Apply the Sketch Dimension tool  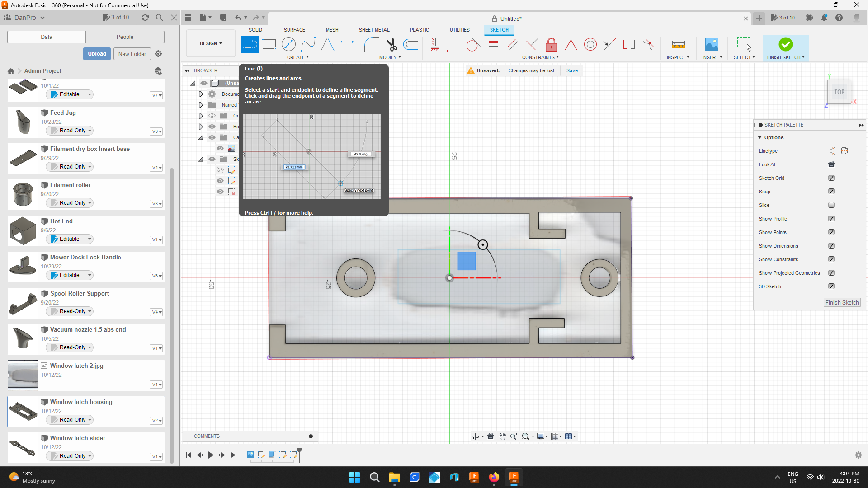(x=347, y=44)
